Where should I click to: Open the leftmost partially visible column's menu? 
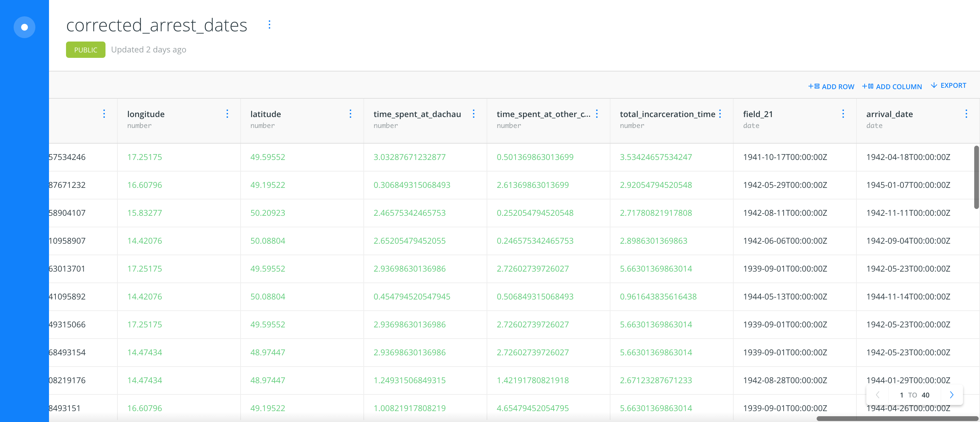(104, 114)
